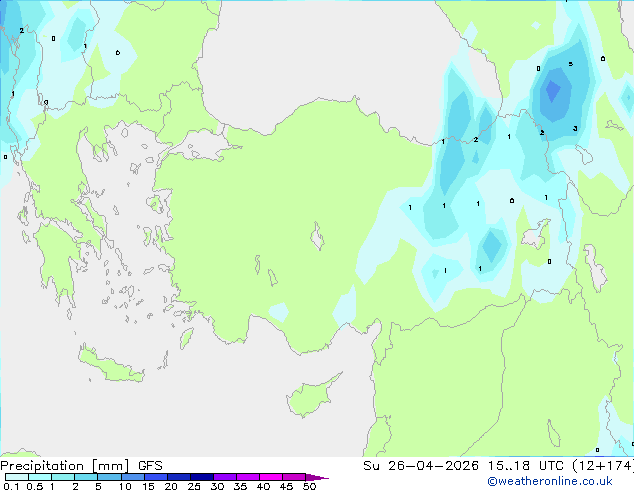Click the "20" legend scale label
The height and width of the screenshot is (490, 634).
171,486
